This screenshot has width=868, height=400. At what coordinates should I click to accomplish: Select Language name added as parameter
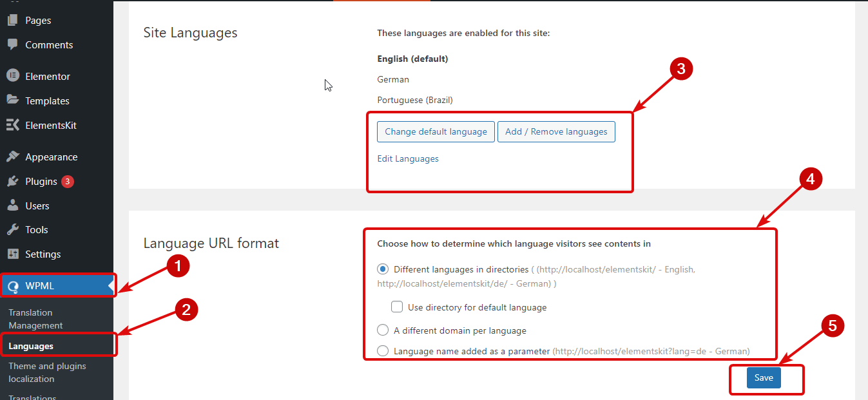(x=383, y=351)
